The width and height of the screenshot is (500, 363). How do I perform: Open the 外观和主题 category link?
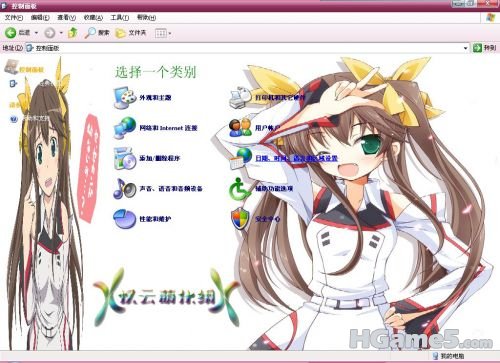155,98
